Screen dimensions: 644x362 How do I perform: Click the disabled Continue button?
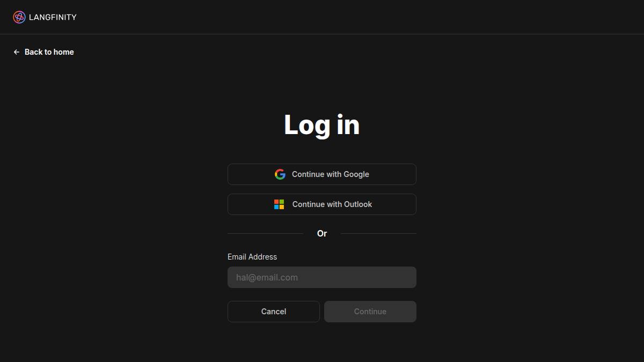pos(370,311)
